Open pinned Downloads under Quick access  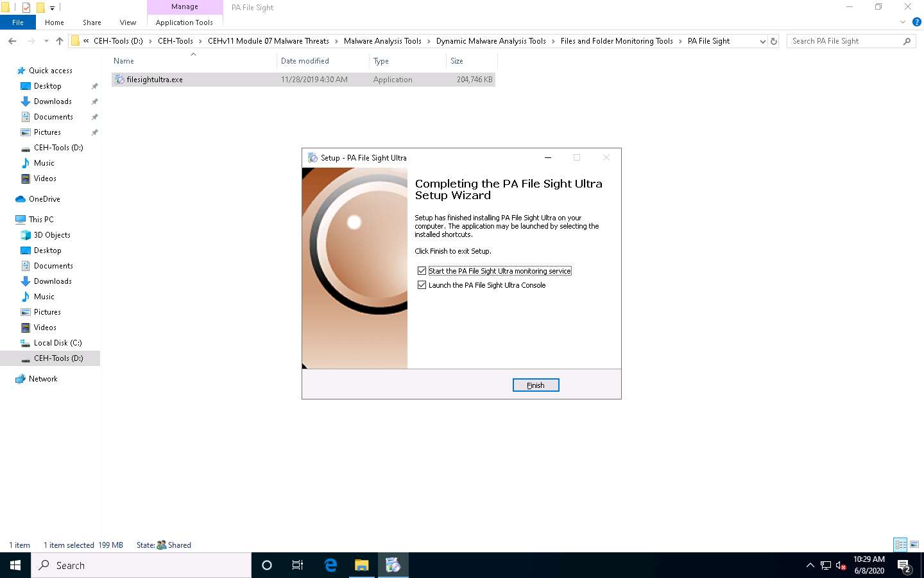point(53,101)
